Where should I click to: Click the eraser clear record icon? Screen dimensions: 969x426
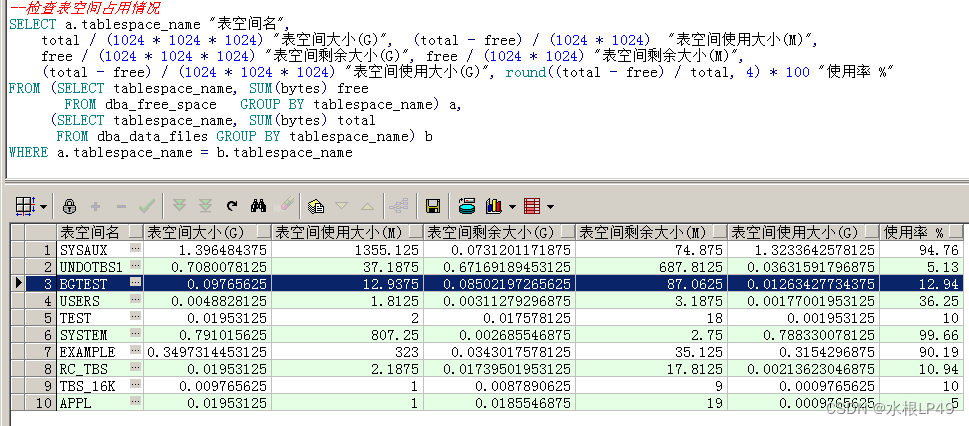[286, 205]
